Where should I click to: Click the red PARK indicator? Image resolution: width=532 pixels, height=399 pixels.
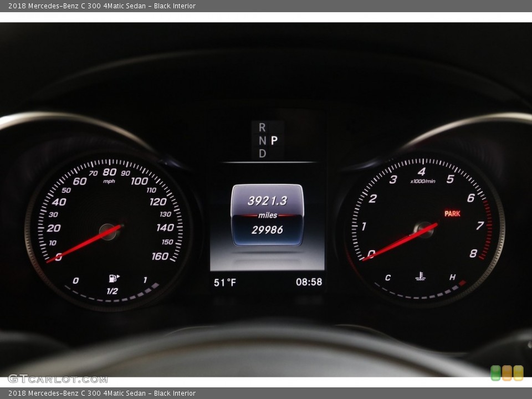pyautogui.click(x=452, y=214)
